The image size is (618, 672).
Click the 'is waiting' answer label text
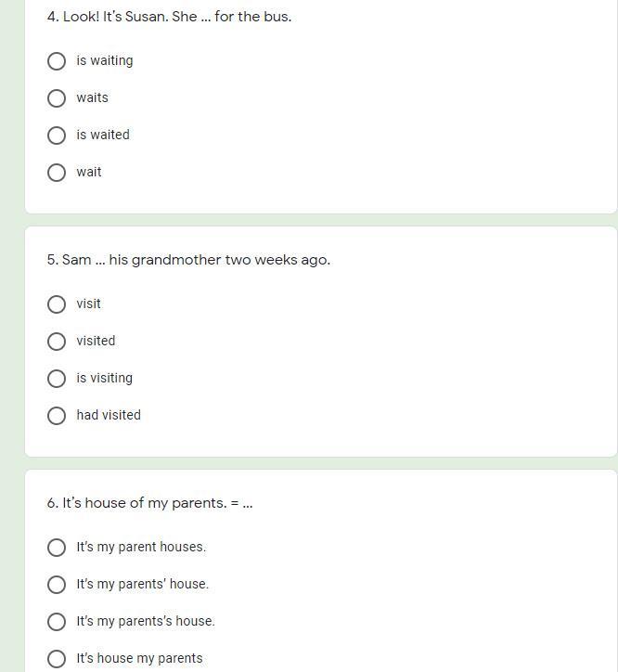(105, 61)
